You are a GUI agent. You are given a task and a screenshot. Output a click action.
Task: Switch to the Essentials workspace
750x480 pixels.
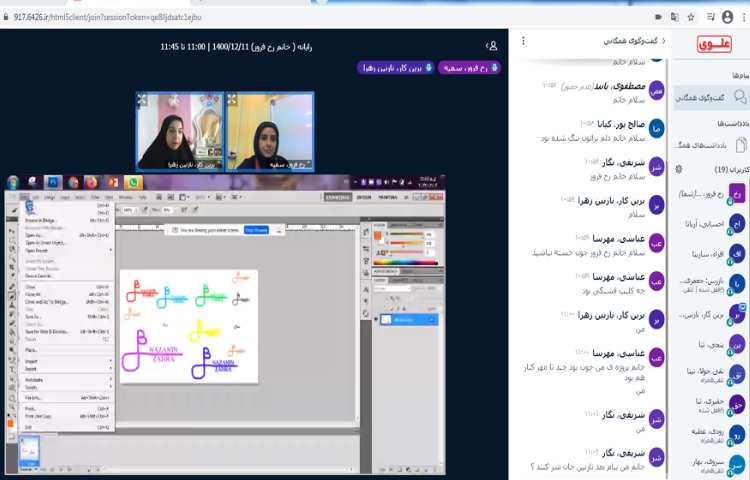point(338,197)
